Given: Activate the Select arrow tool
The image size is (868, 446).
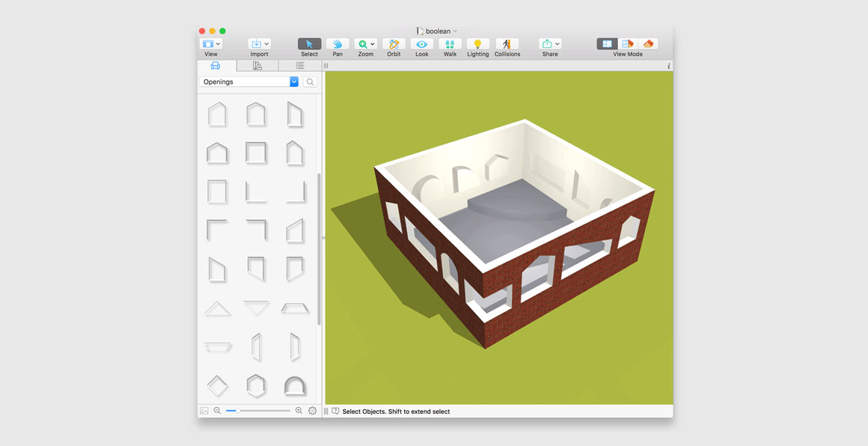Looking at the screenshot, I should coord(310,44).
